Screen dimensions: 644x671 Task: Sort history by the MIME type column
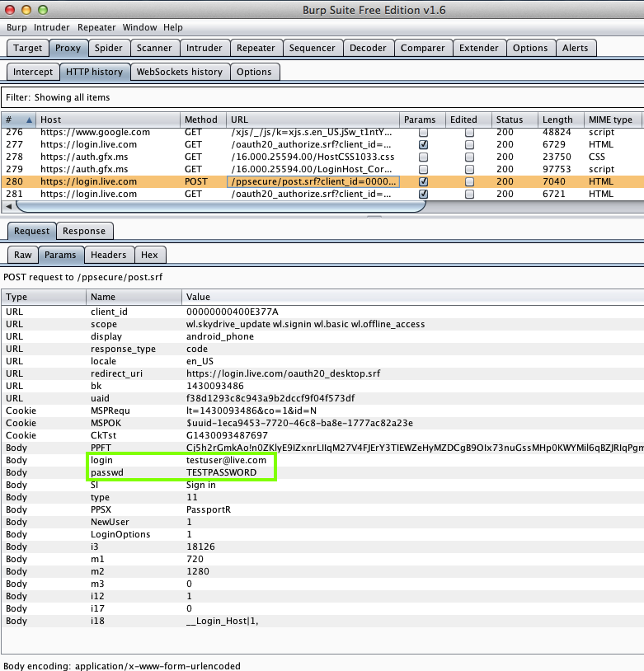(x=611, y=120)
